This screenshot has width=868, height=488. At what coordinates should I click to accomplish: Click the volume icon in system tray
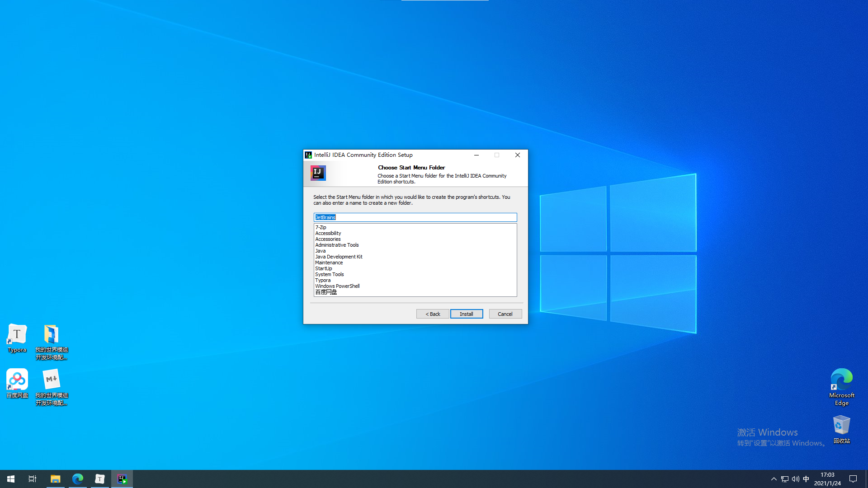click(x=795, y=479)
